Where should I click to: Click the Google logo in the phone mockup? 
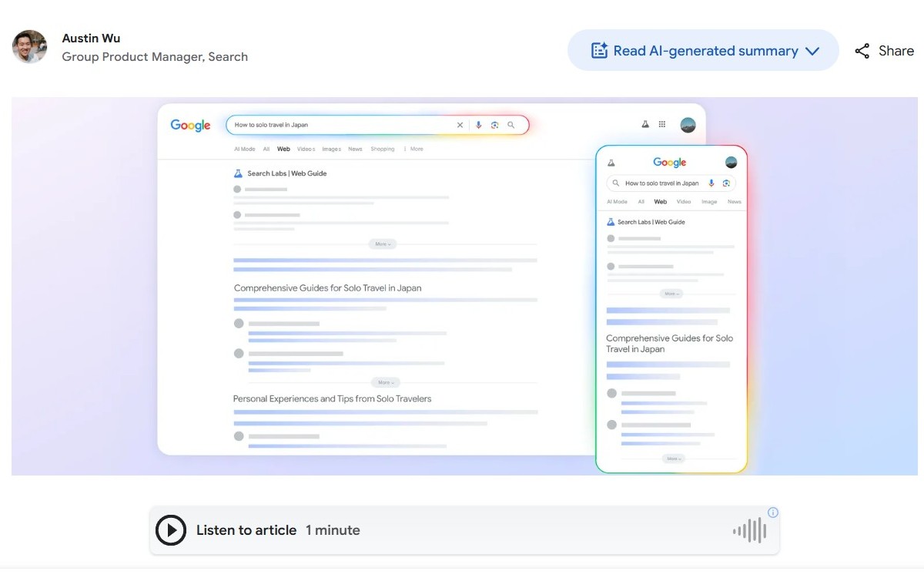(670, 163)
